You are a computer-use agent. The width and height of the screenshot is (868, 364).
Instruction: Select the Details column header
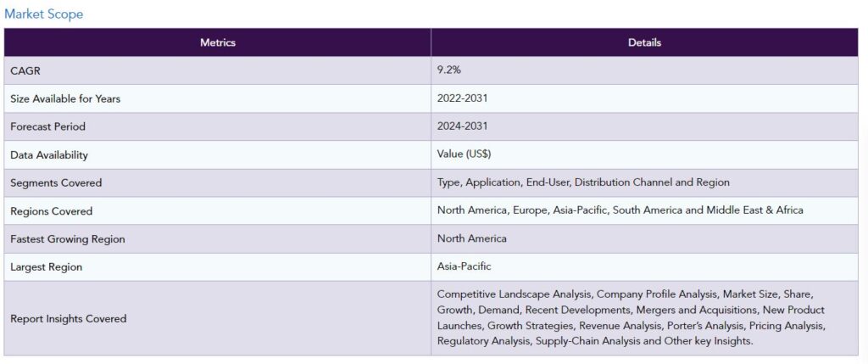(644, 42)
